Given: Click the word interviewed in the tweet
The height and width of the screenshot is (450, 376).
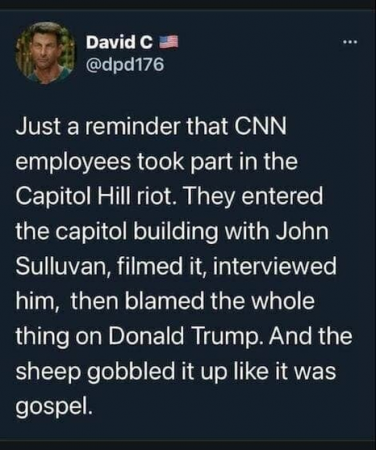Looking at the screenshot, I should [274, 267].
